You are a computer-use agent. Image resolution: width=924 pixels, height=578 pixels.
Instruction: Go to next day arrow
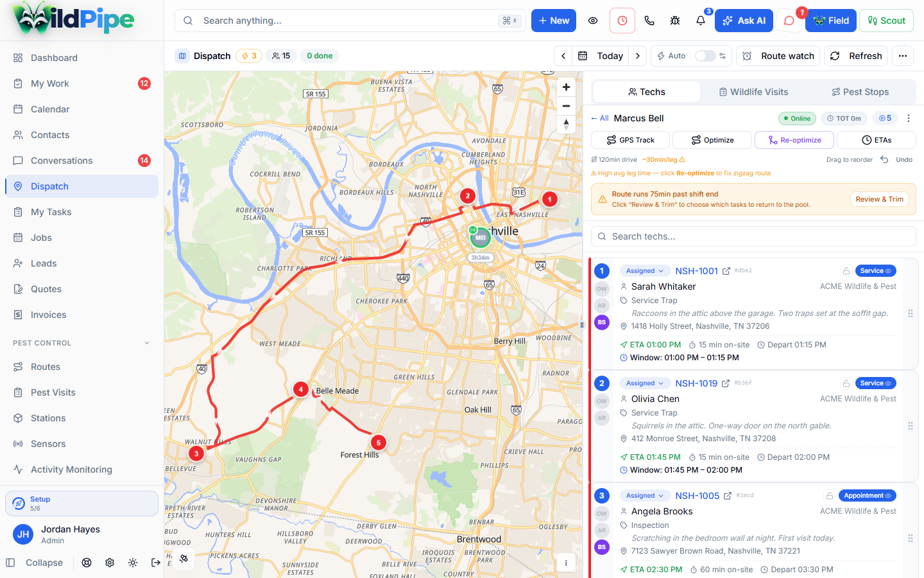[x=638, y=56]
